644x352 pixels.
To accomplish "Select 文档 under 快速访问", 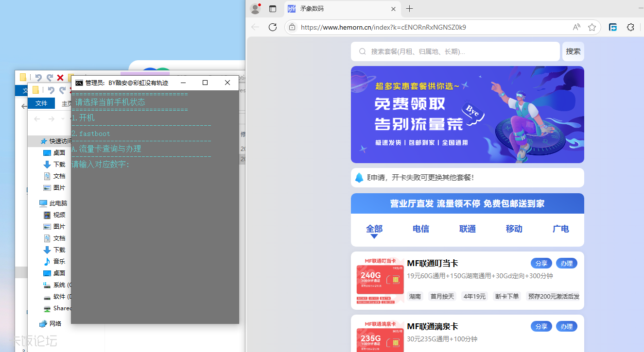I will (54, 176).
